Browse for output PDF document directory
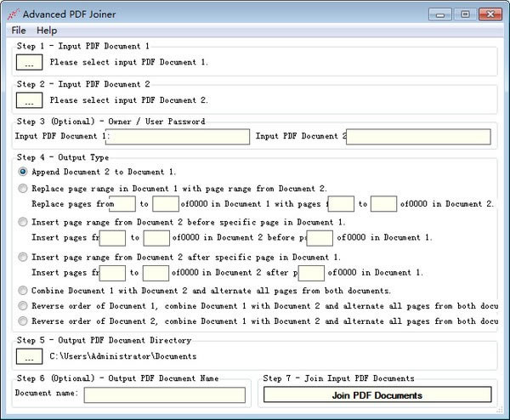 29,356
